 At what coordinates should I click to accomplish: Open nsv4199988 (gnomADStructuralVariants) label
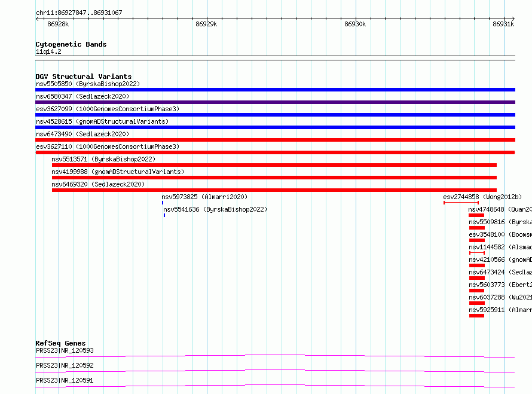118,172
